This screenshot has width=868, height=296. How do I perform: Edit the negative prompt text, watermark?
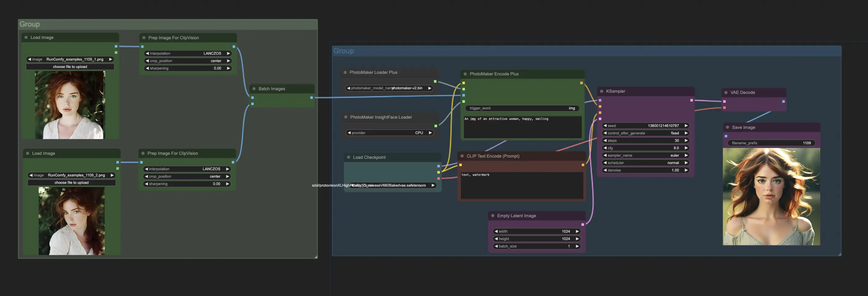coord(522,185)
